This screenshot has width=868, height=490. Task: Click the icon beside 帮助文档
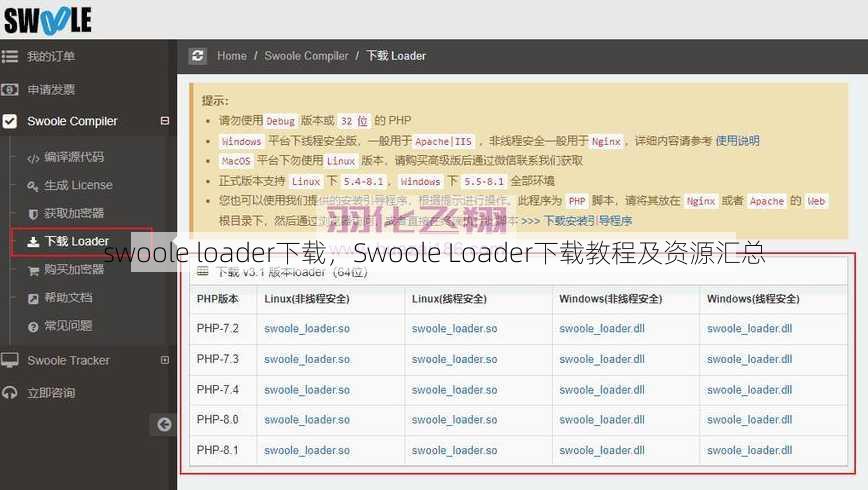33,298
